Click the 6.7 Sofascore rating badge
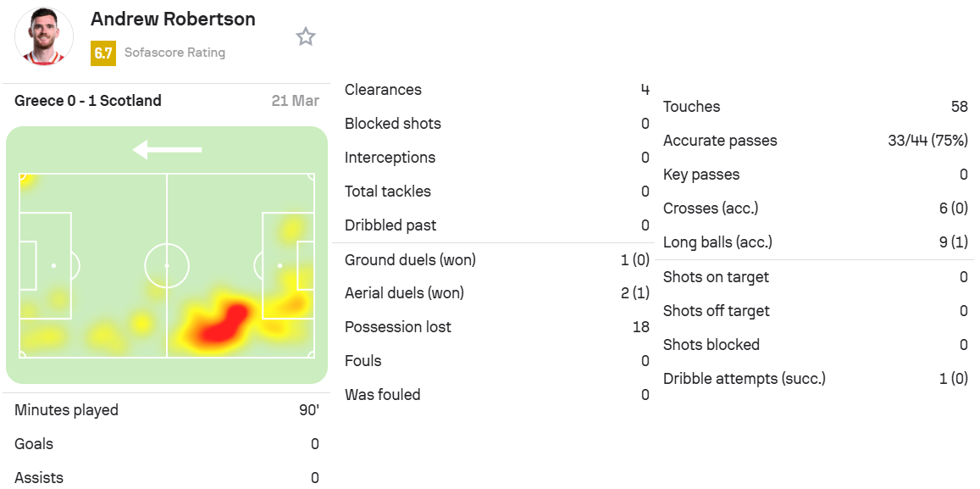This screenshot has height=489, width=980. pyautogui.click(x=103, y=53)
